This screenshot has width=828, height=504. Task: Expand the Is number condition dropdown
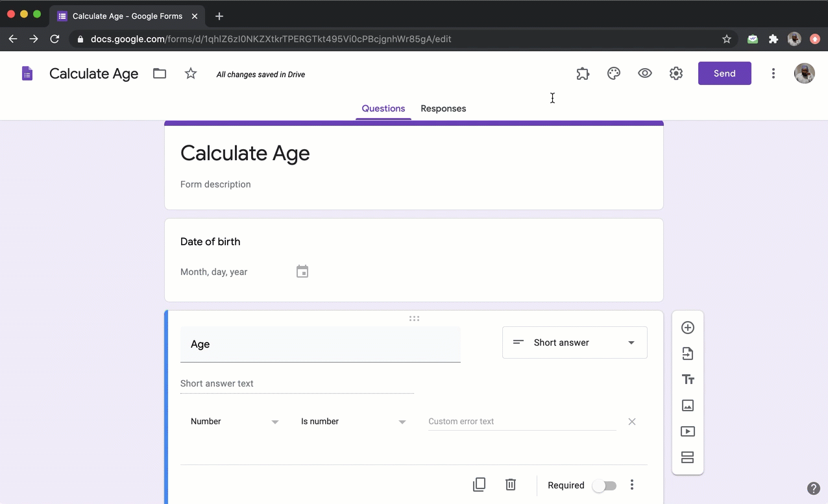point(353,422)
